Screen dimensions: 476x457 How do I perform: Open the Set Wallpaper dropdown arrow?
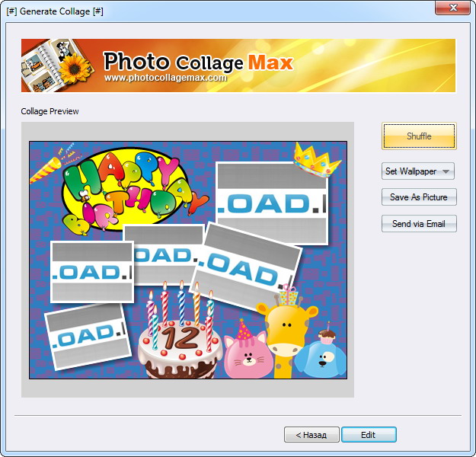point(446,171)
